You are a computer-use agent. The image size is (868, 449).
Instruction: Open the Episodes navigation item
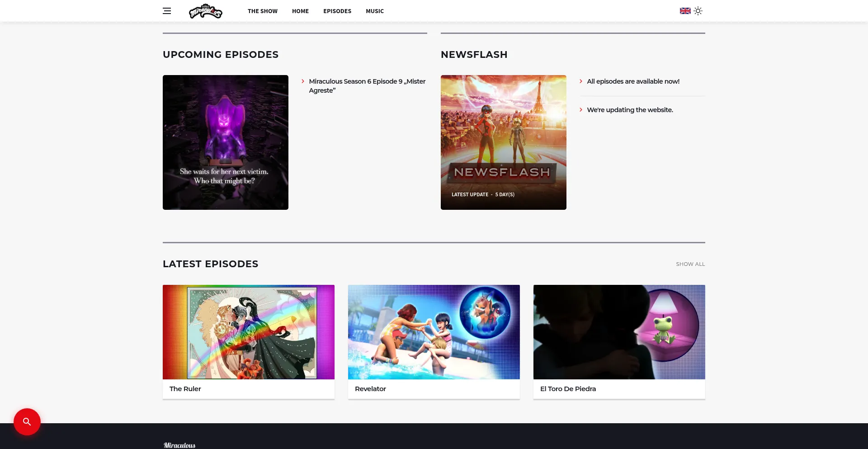337,11
